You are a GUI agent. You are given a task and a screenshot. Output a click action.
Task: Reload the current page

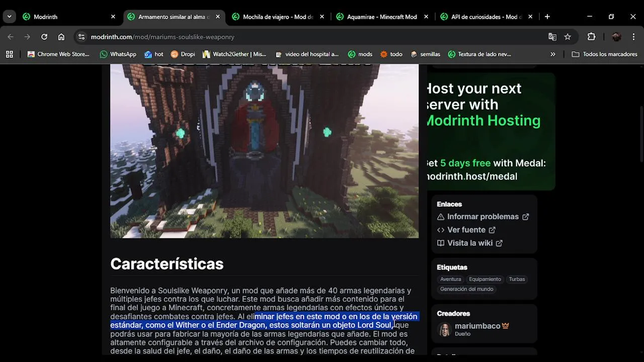(44, 37)
